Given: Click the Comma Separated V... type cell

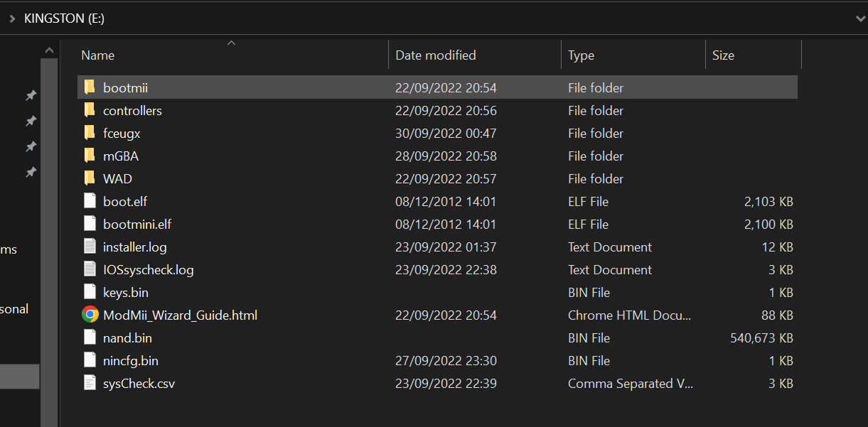Looking at the screenshot, I should pos(630,384).
